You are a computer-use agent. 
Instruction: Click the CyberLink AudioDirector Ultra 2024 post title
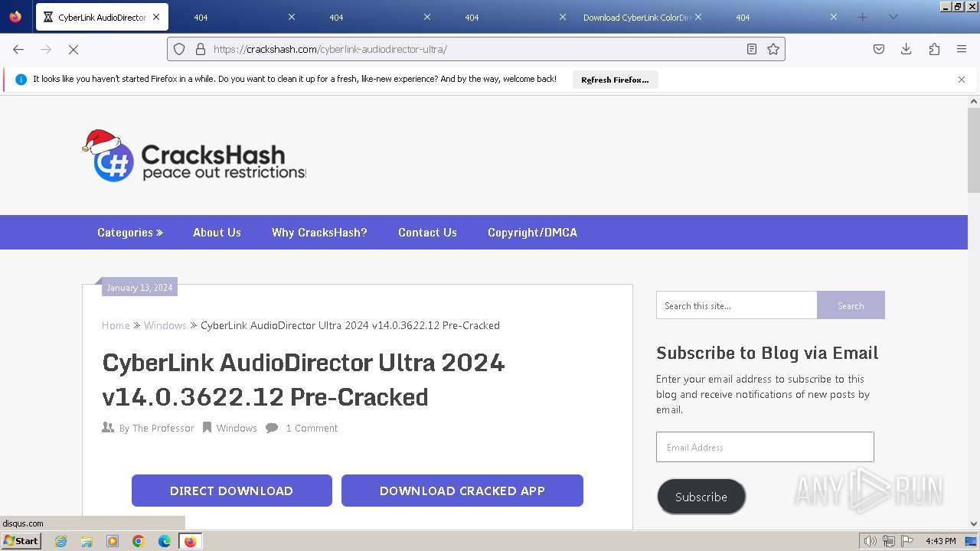pyautogui.click(x=304, y=380)
